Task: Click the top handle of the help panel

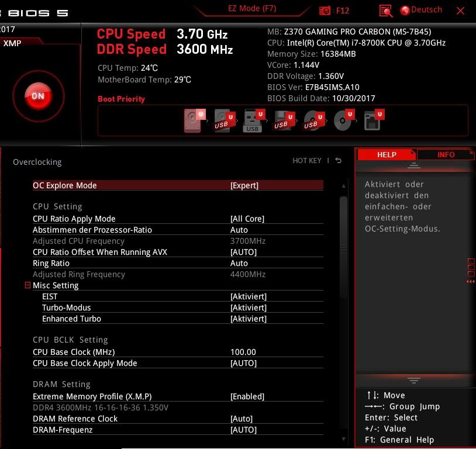Action: [x=414, y=165]
